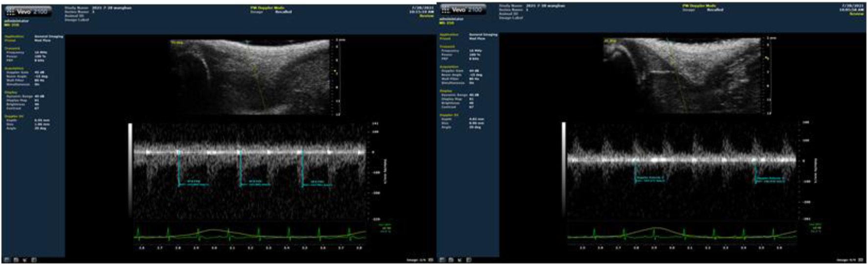Click the last icon at bottom-left of left screen
This screenshot has height=265, width=868.
click(x=33, y=260)
